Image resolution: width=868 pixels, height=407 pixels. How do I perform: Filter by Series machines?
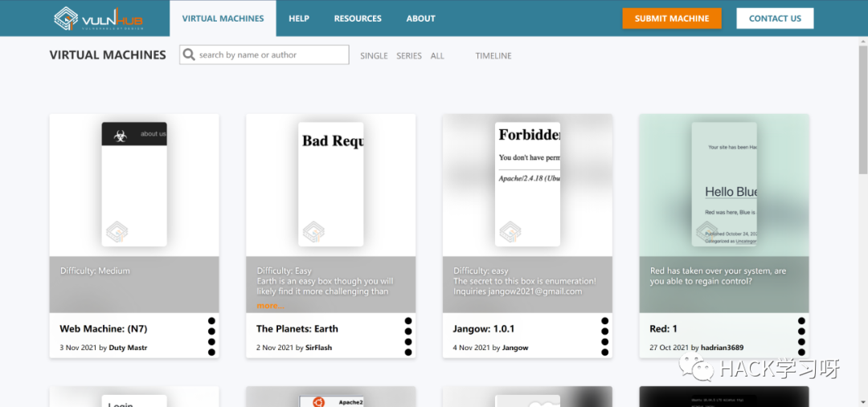click(x=409, y=56)
